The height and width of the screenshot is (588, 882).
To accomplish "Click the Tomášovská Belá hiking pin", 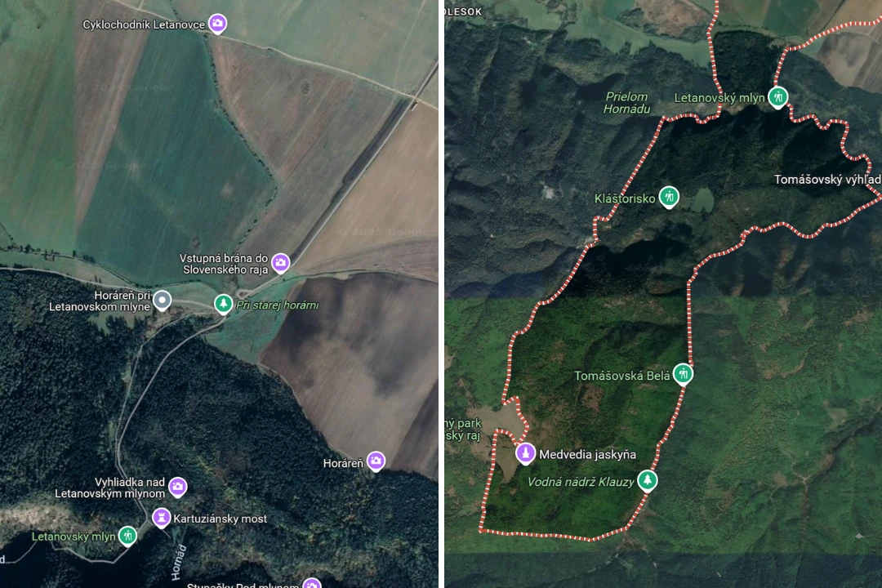I will [x=683, y=374].
